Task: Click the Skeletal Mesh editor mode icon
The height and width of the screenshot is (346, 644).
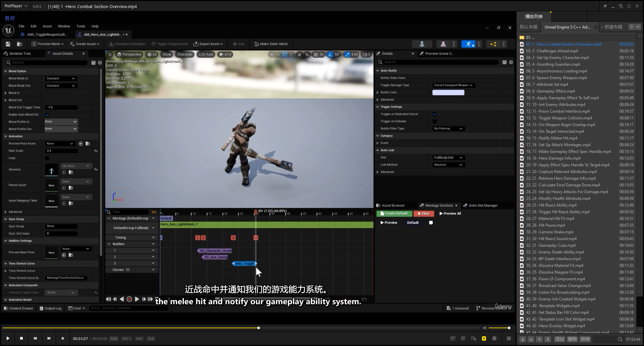Action: [x=443, y=44]
